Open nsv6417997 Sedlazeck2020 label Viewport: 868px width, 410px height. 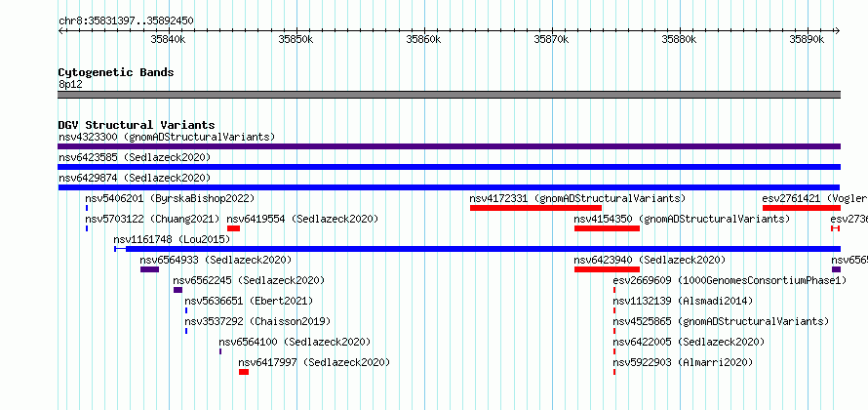pyautogui.click(x=314, y=362)
